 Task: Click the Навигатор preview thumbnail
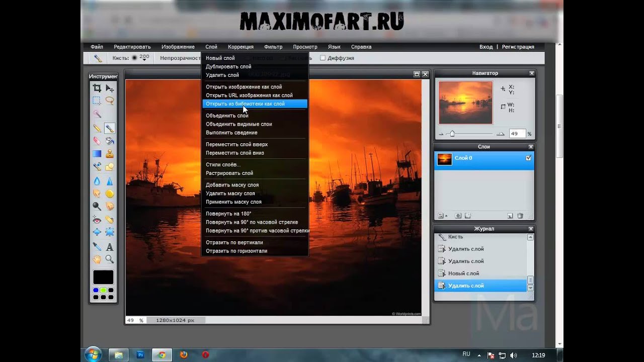[465, 103]
